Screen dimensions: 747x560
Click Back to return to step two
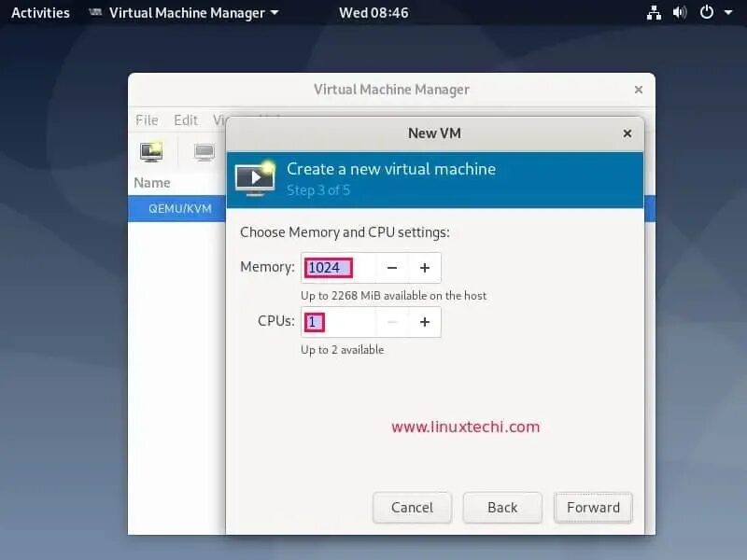[x=502, y=508]
